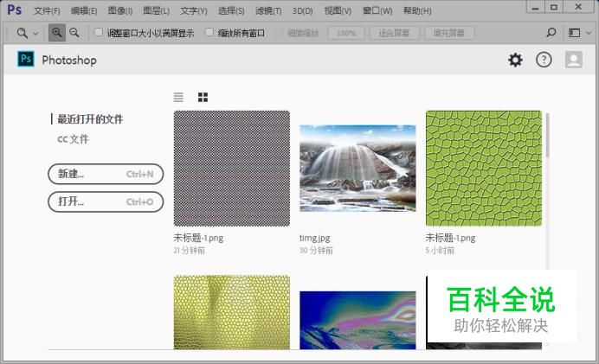Open the 图像(I) menu
Screen dimensions: 599x364
120,10
